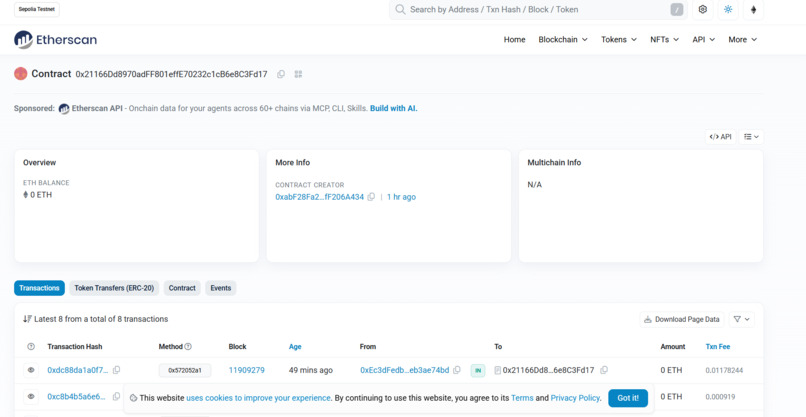Select the Transactions tab
The image size is (806, 417).
pyautogui.click(x=39, y=288)
